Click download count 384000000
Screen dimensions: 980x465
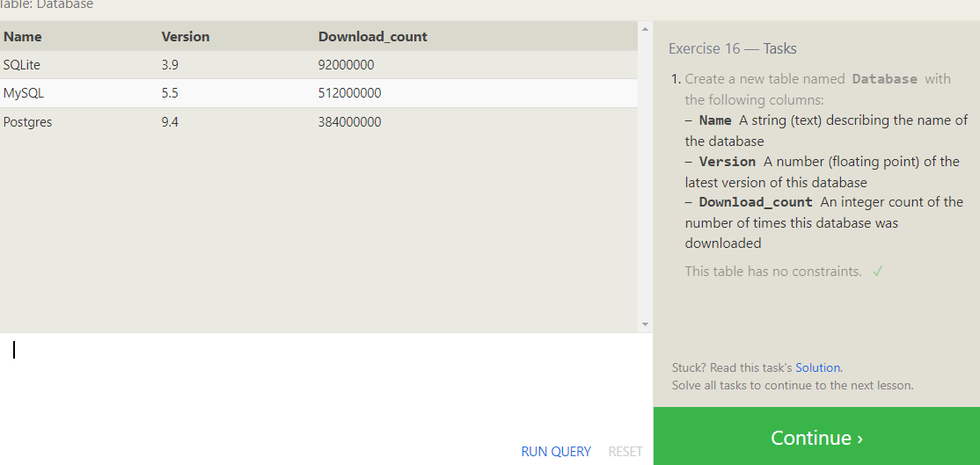pyautogui.click(x=349, y=121)
